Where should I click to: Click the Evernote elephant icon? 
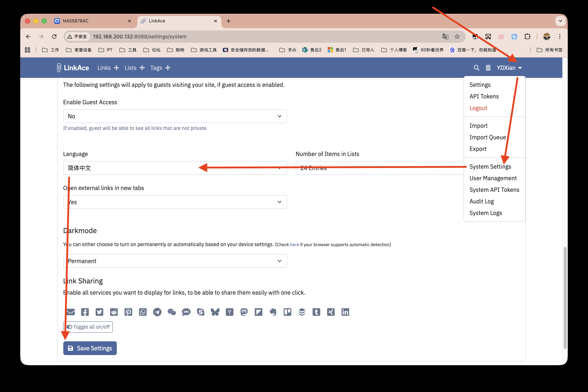273,312
